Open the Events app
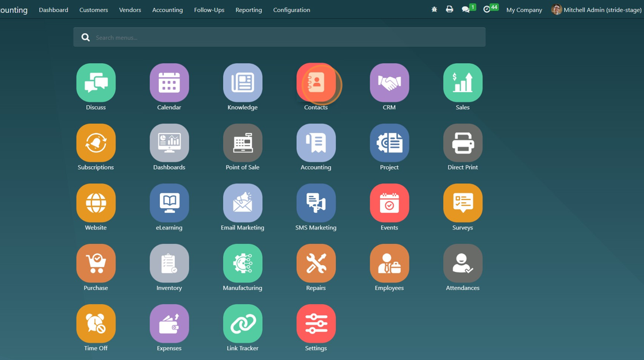The image size is (644, 360). pyautogui.click(x=389, y=203)
